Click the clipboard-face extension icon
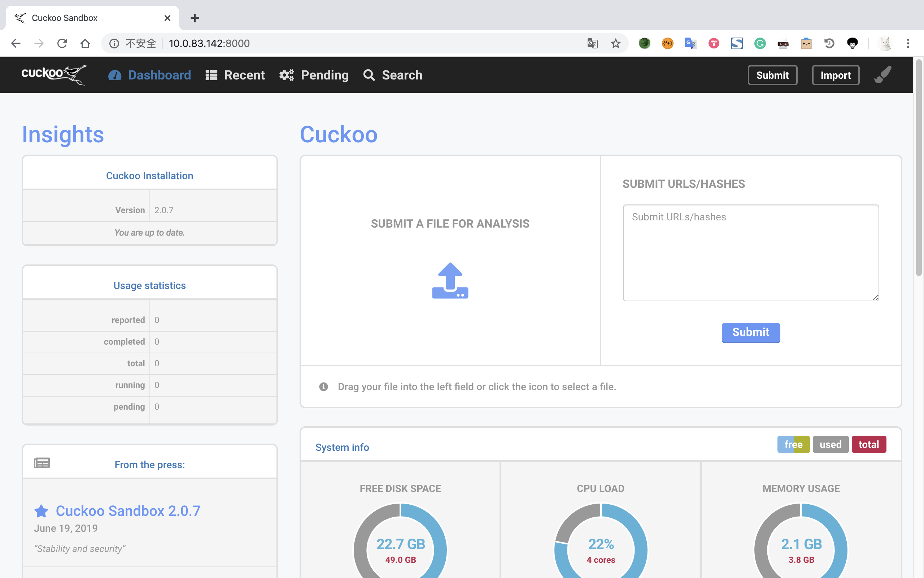 point(806,43)
